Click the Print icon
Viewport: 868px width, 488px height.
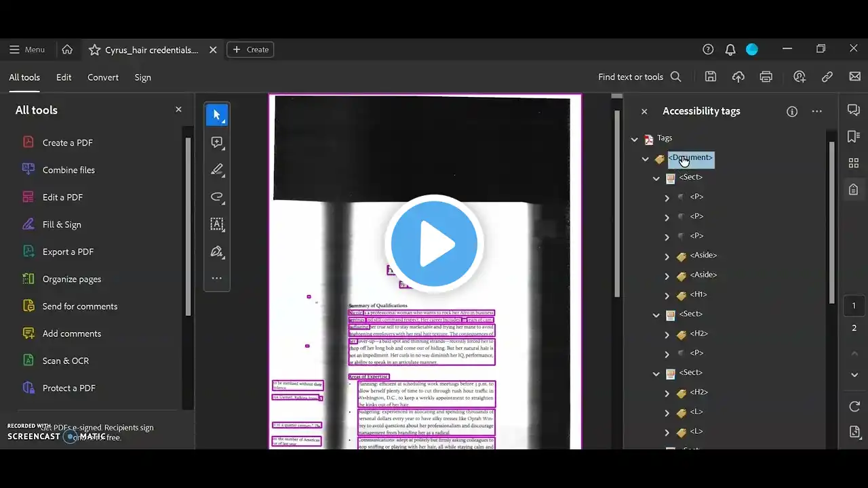click(766, 77)
